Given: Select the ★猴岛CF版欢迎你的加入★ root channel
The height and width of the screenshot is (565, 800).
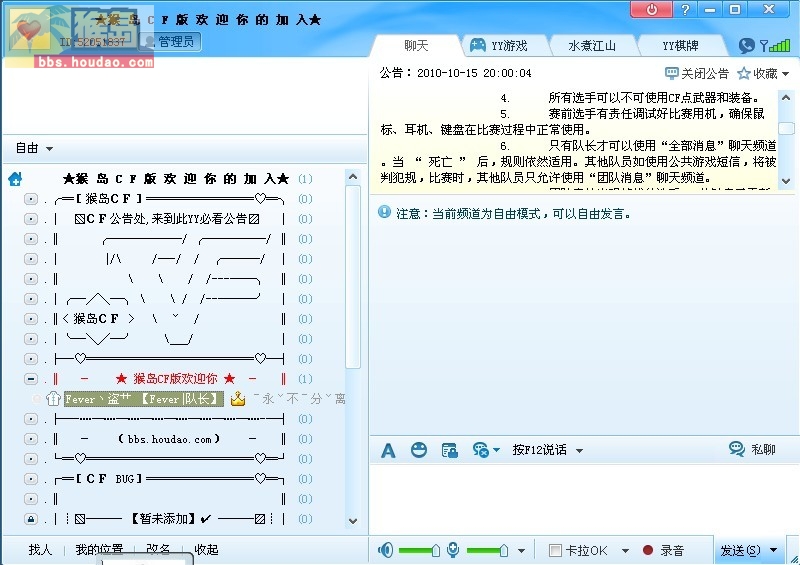Looking at the screenshot, I should tap(176, 179).
